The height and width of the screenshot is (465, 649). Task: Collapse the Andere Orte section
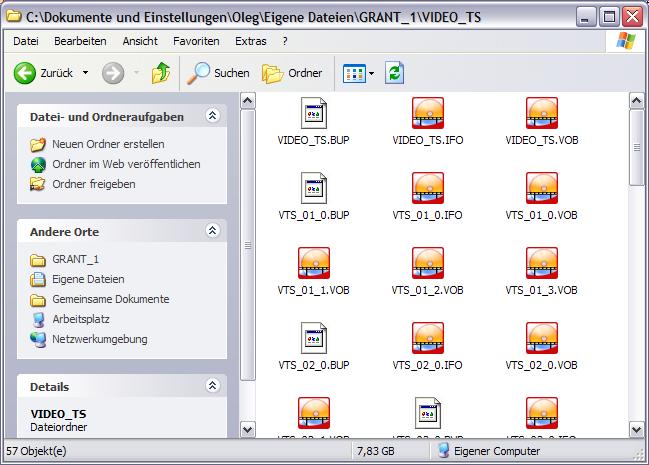(x=212, y=231)
